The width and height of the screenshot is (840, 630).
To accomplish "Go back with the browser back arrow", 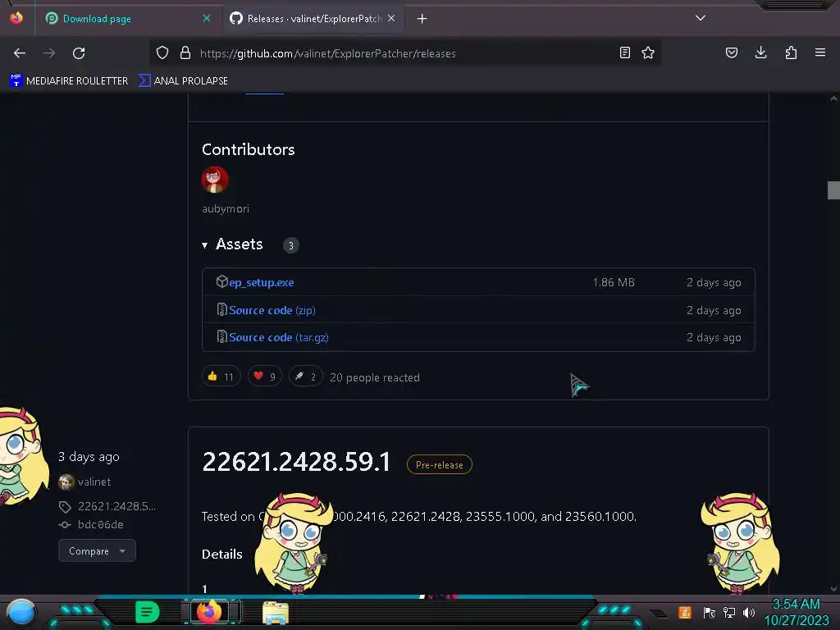I will (20, 53).
